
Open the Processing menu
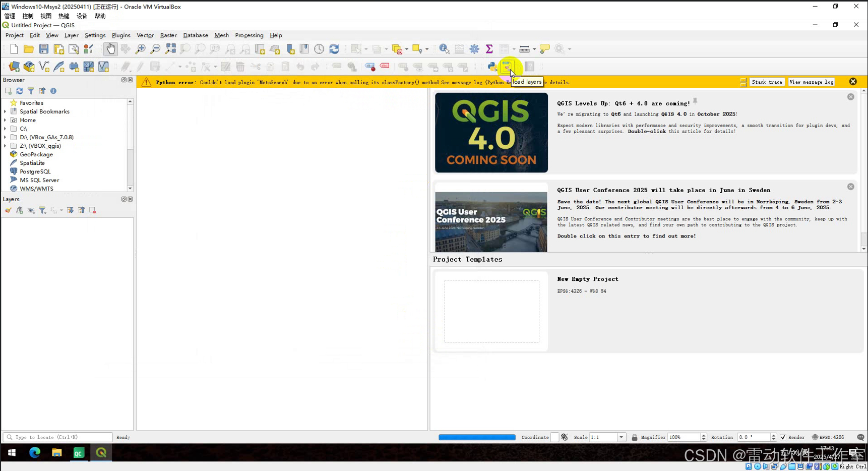249,35
